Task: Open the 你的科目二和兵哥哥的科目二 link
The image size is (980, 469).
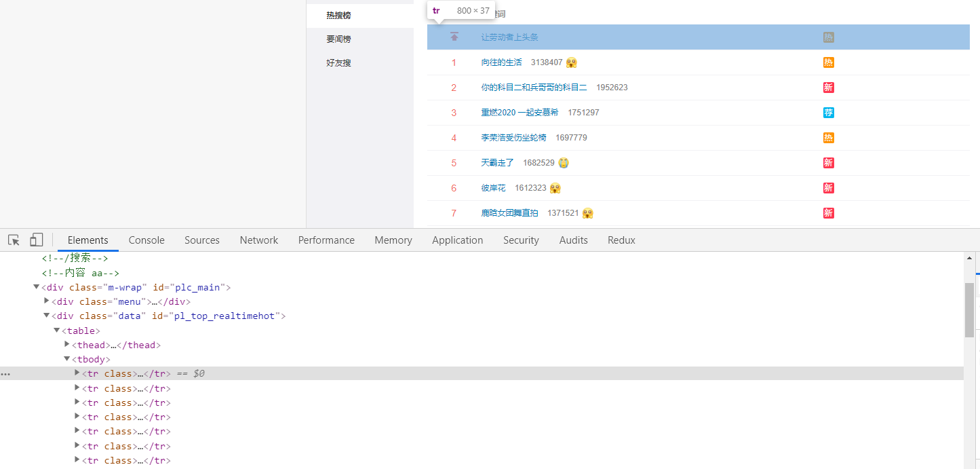Action: click(534, 88)
